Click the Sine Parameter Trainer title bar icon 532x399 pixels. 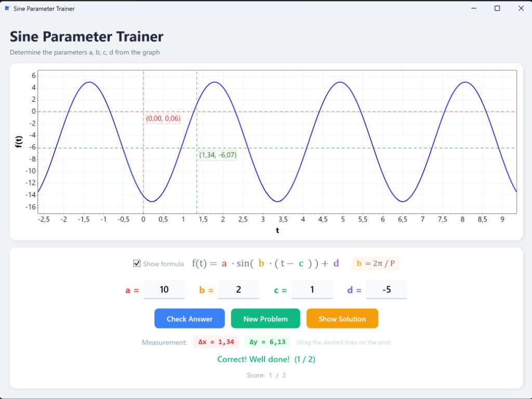(x=6, y=8)
